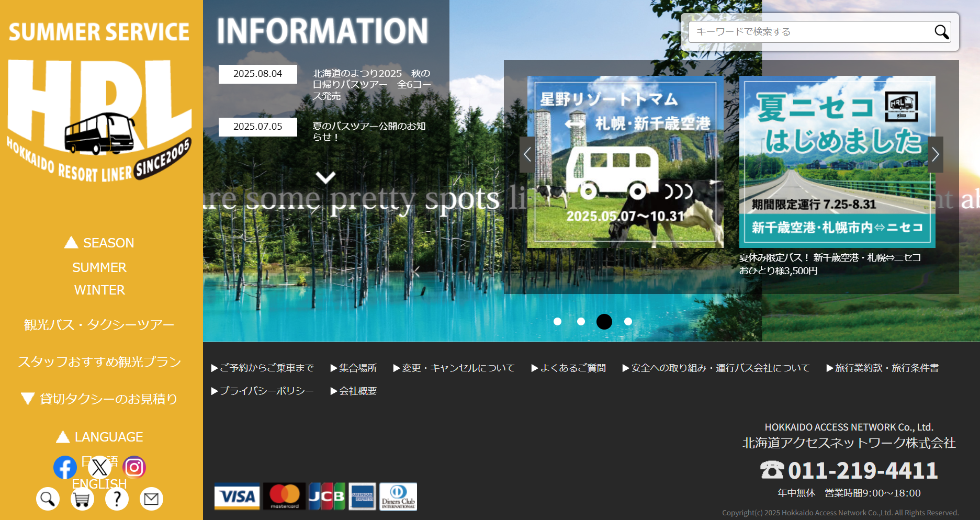
Task: Open the shopping cart icon
Action: coord(82,499)
